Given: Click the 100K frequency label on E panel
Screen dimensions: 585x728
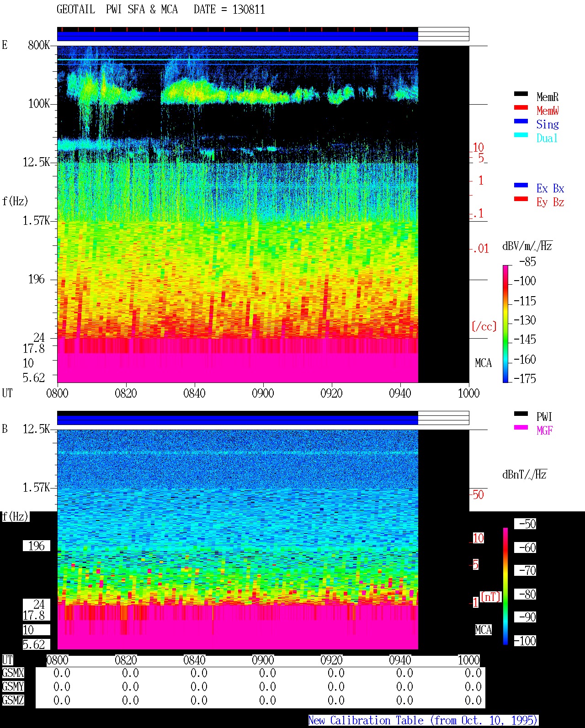Looking at the screenshot, I should click(39, 103).
